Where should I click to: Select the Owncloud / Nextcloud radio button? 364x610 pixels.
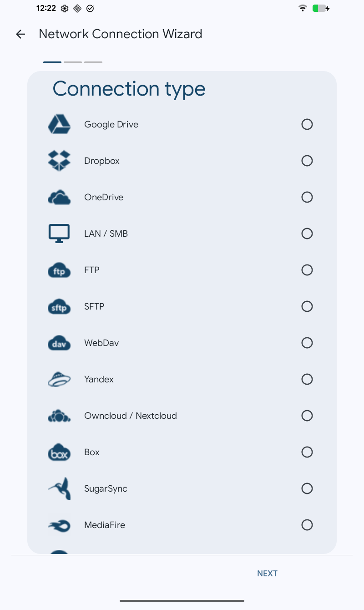click(x=307, y=416)
